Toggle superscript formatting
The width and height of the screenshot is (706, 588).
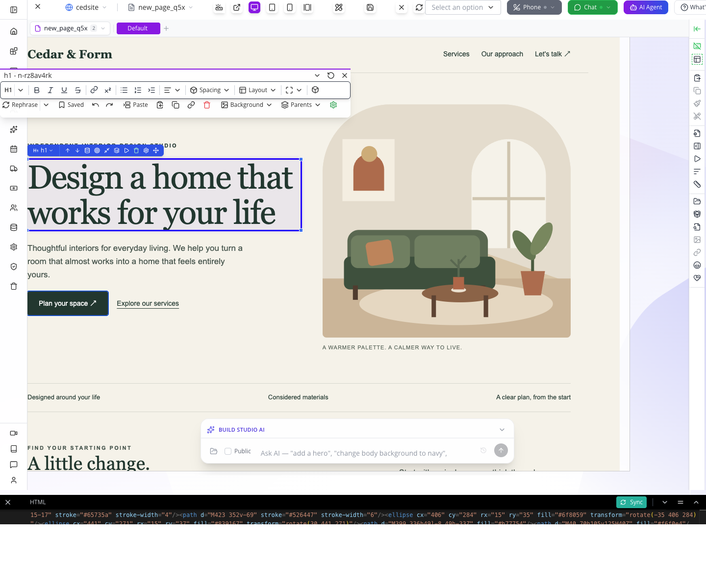108,90
